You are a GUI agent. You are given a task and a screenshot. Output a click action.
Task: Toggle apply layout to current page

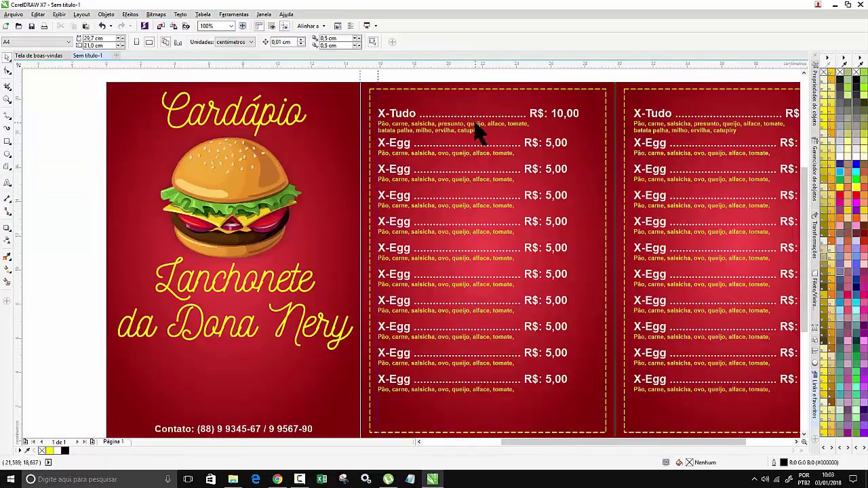click(178, 42)
